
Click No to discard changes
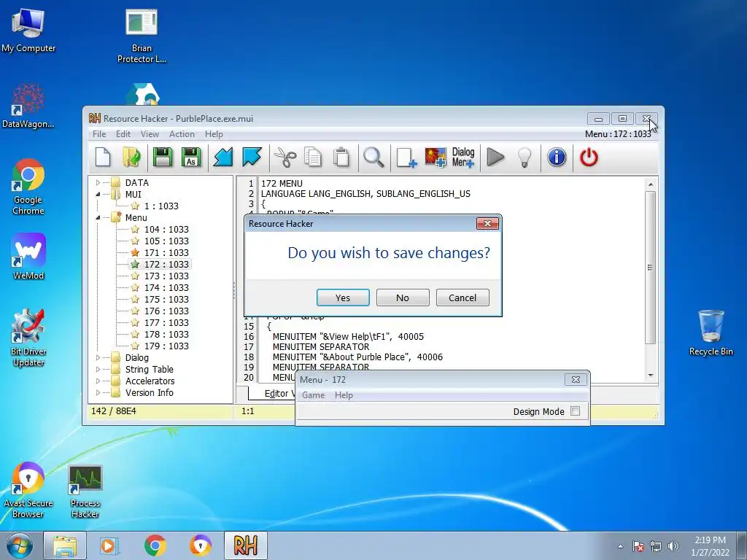tap(403, 297)
